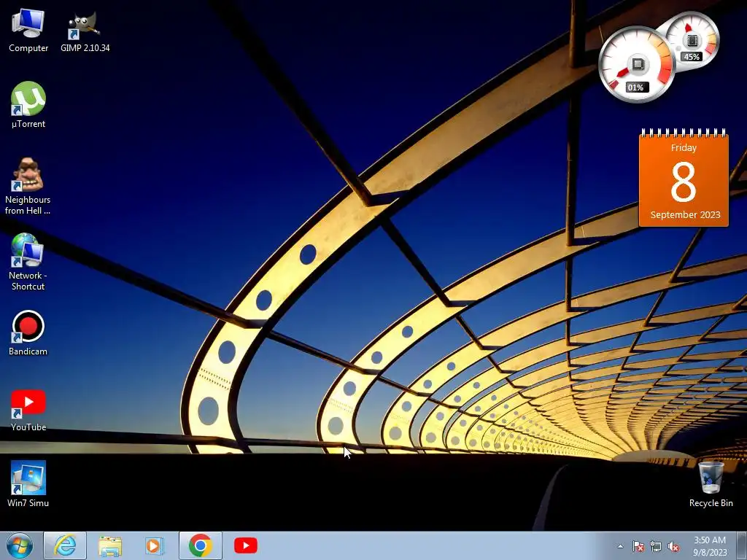
Task: Open Windows Explorer from the taskbar
Action: [x=109, y=545]
